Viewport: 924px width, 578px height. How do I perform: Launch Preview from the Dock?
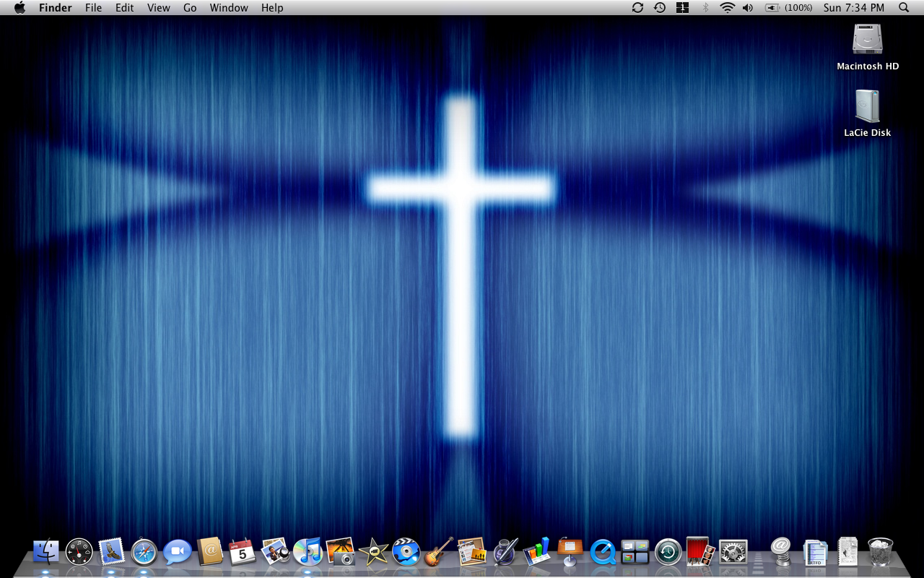point(275,553)
